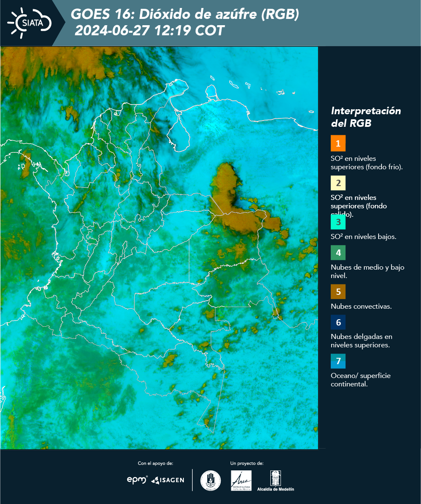421x504 pixels.
Task: Click the turquoise legend swatch numbered 3
Action: click(x=338, y=222)
